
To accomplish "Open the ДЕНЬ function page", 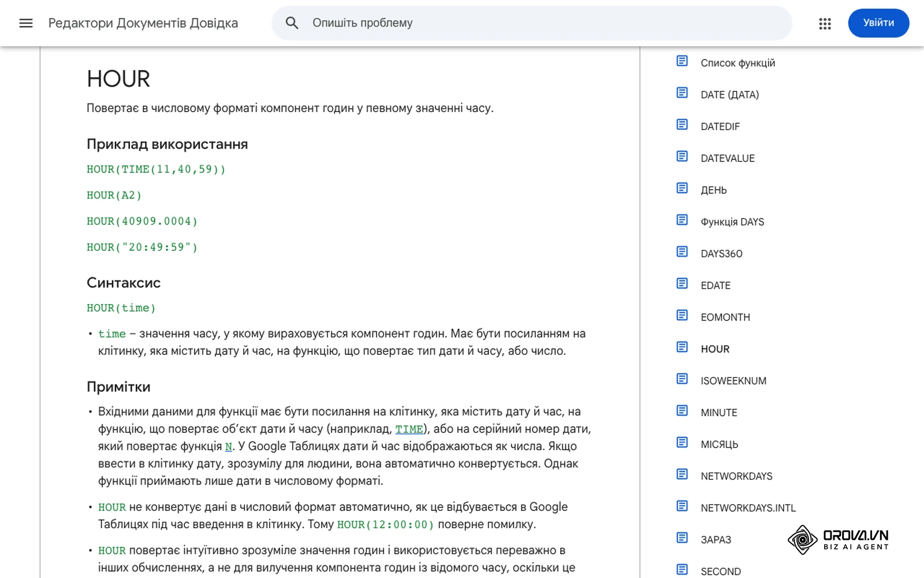I will point(714,190).
